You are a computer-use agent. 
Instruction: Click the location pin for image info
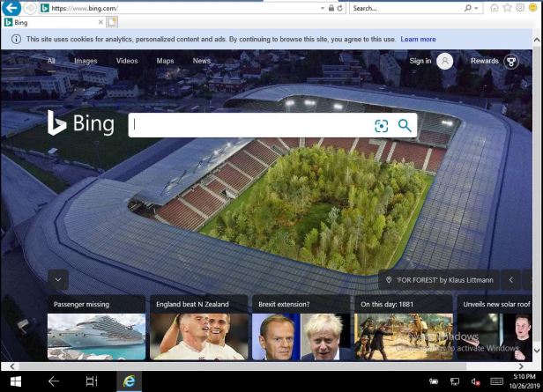pyautogui.click(x=389, y=280)
